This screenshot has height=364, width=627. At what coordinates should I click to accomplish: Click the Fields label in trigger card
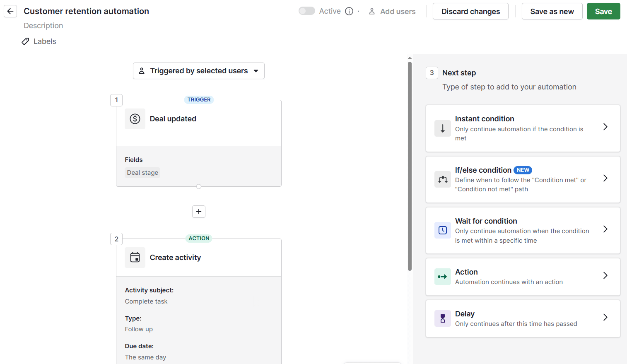(x=134, y=160)
